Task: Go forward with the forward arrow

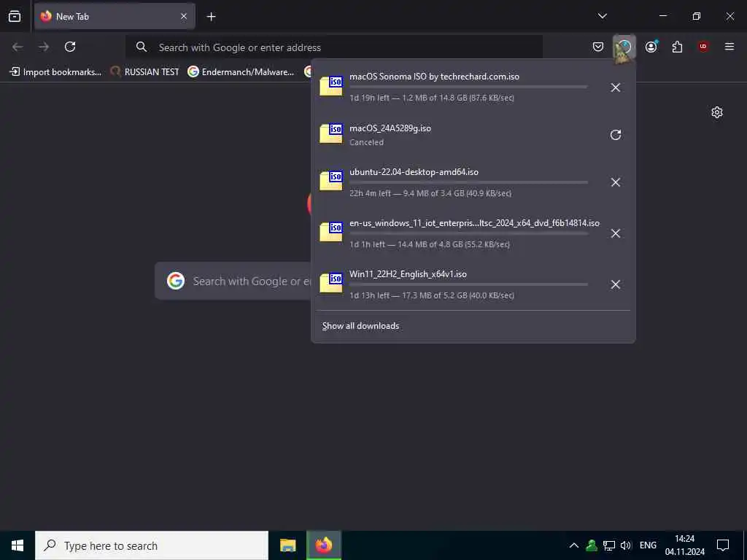Action: click(44, 47)
